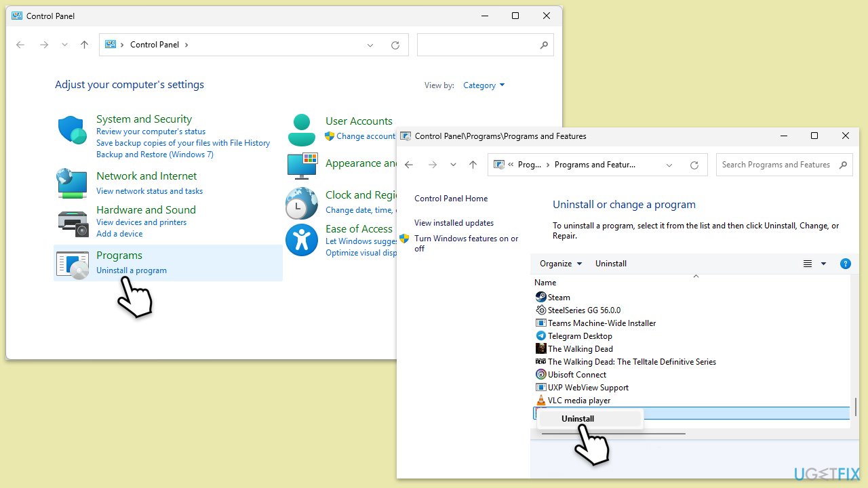Expand Control Panel address bar history dropdown
The image size is (868, 488).
tap(370, 45)
